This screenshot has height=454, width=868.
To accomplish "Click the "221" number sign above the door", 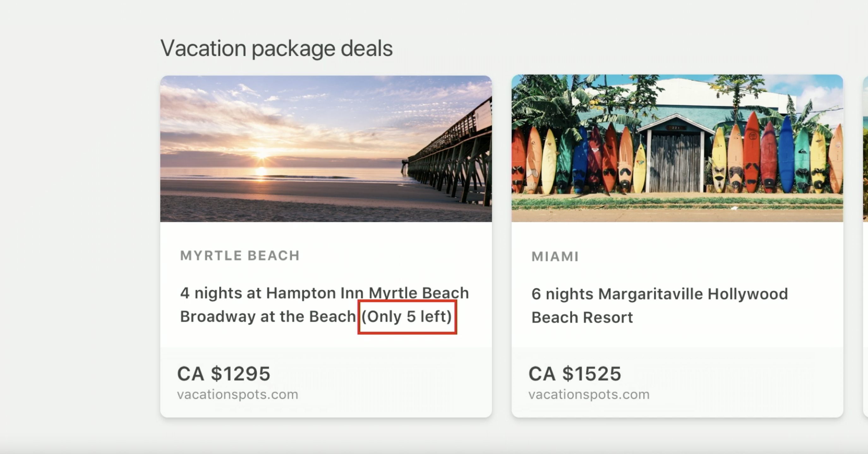I will 676,128.
